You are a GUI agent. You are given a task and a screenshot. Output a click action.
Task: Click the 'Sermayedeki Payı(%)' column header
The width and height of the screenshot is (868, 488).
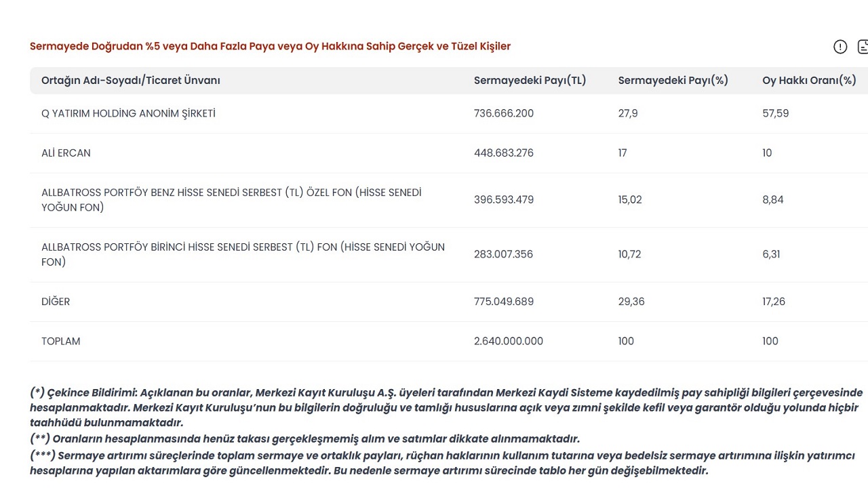pos(673,80)
